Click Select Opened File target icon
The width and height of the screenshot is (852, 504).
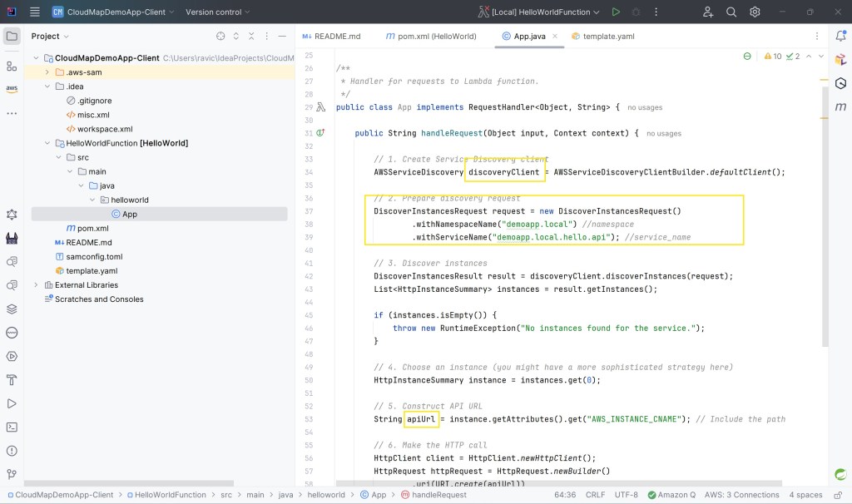tap(220, 36)
